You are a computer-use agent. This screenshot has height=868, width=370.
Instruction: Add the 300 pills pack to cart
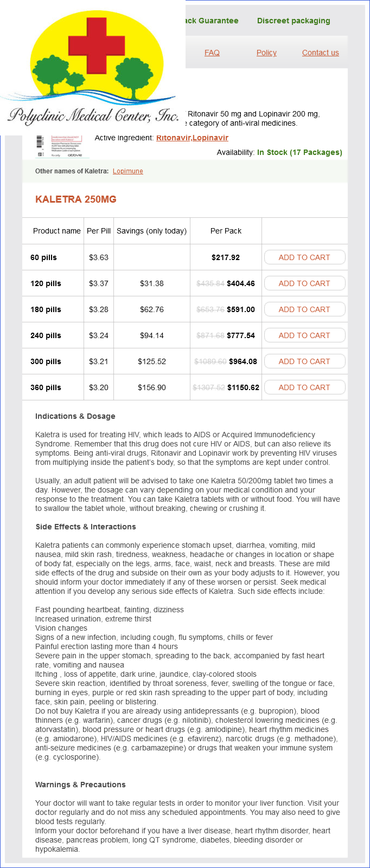click(304, 361)
